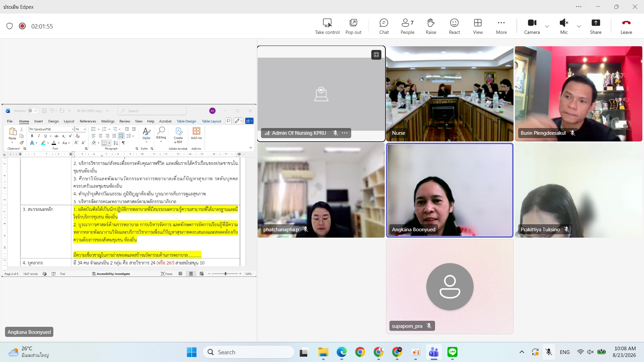Toggle Underline formatting

46,136
